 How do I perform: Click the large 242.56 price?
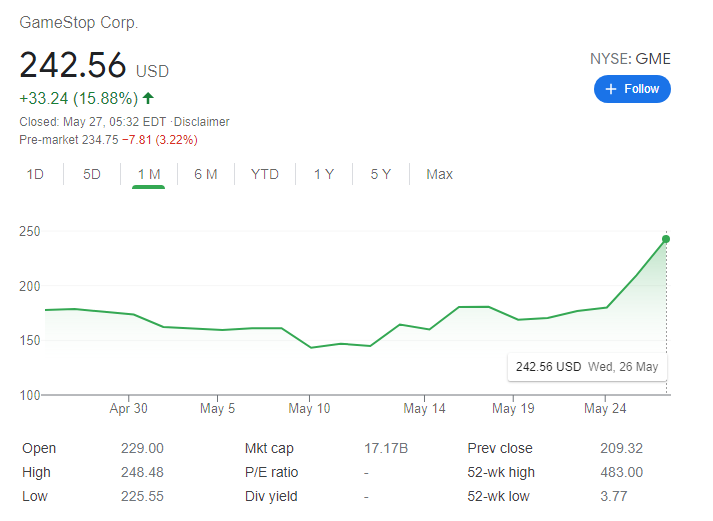73,65
